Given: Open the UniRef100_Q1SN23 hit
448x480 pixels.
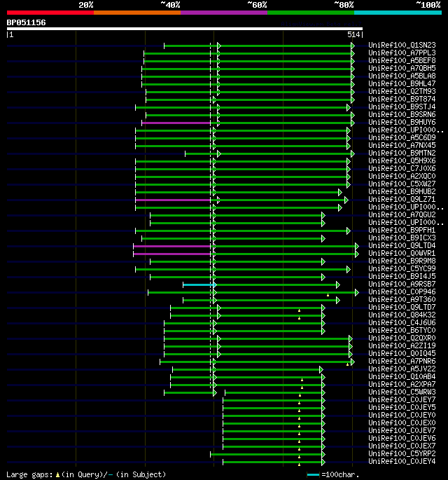Looking at the screenshot, I should tap(402, 45).
